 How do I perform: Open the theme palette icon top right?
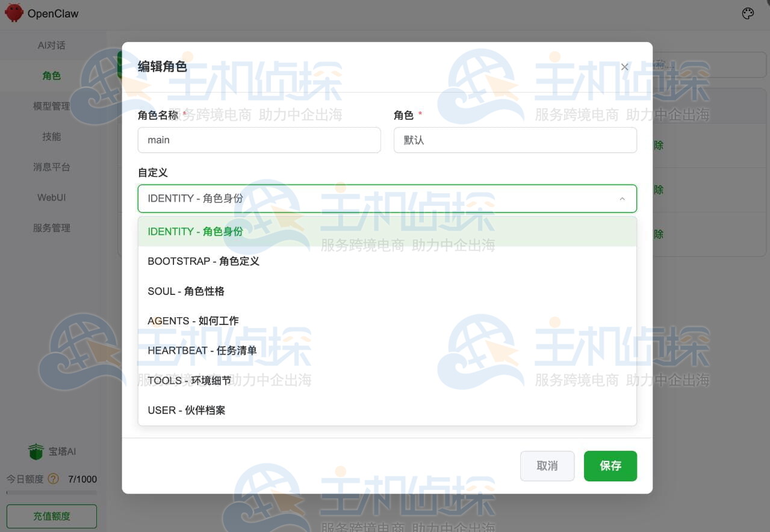tap(748, 13)
